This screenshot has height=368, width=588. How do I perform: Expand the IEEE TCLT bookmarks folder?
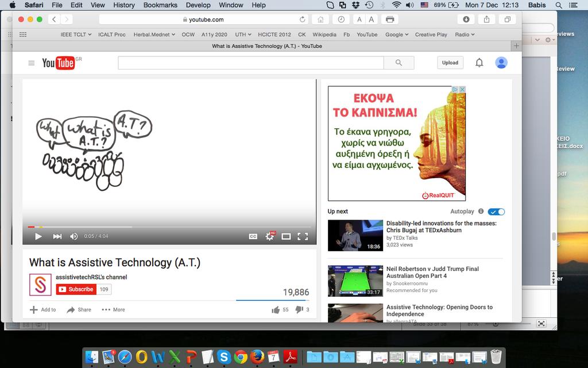(x=76, y=34)
